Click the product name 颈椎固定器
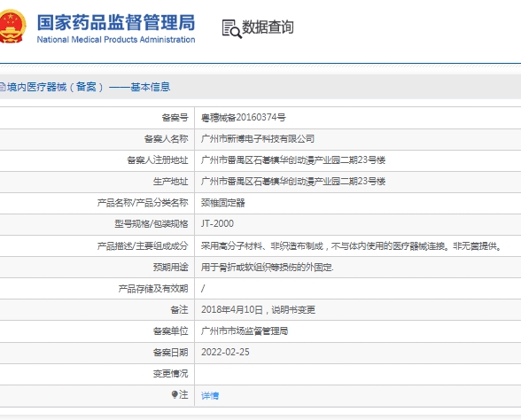This screenshot has height=420, width=521. pos(222,203)
